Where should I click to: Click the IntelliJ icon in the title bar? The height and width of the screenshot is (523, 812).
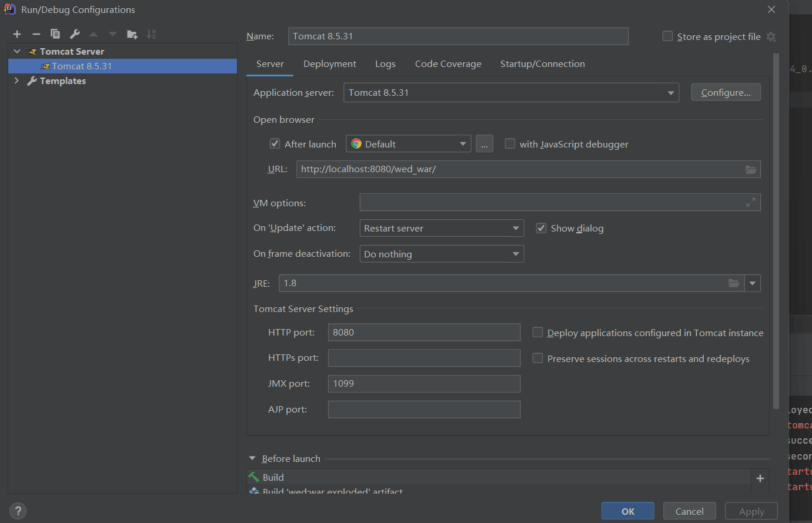10,9
